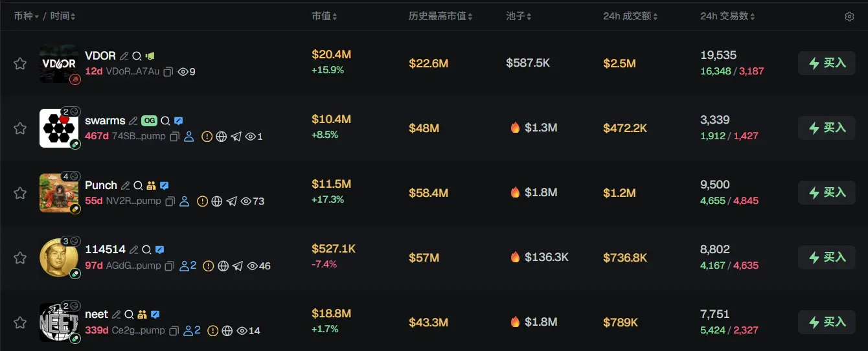Open the Punch token thumbnail image

58,193
